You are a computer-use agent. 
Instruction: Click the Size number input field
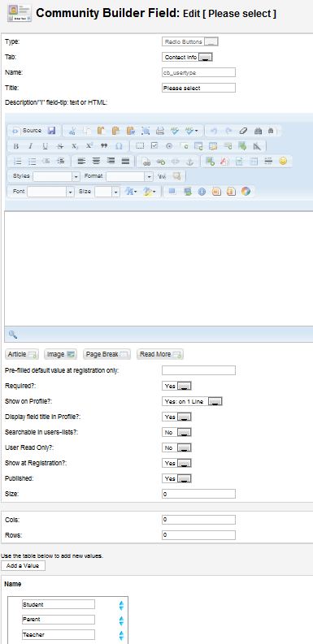pyautogui.click(x=198, y=494)
